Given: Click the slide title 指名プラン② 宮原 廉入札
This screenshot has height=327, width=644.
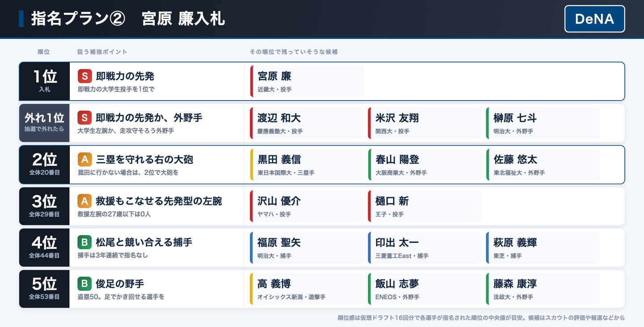Looking at the screenshot, I should point(128,19).
